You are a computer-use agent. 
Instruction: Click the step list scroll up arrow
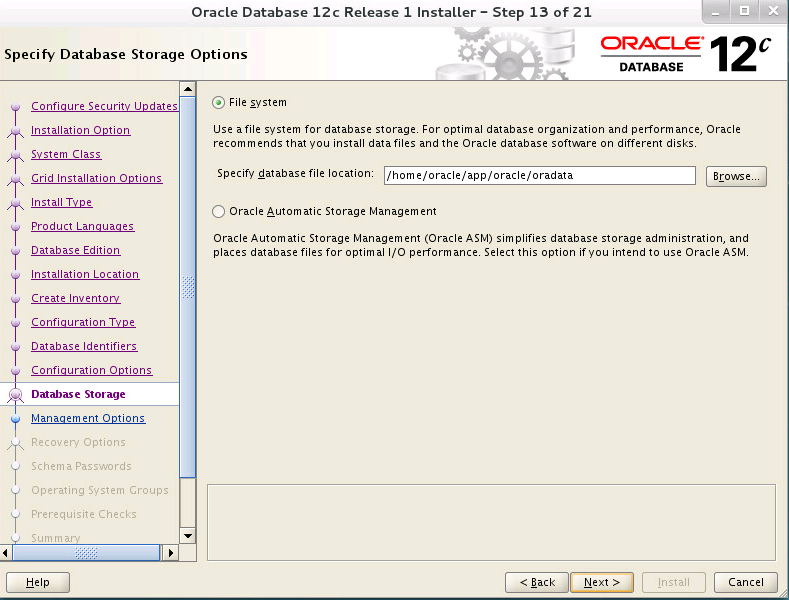pyautogui.click(x=188, y=89)
